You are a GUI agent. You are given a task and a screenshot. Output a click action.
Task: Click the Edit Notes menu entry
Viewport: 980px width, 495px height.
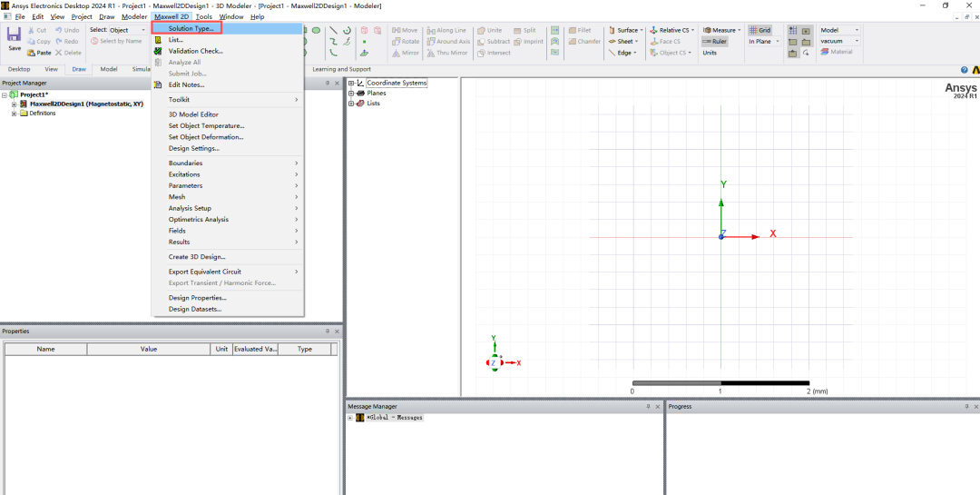click(x=186, y=84)
